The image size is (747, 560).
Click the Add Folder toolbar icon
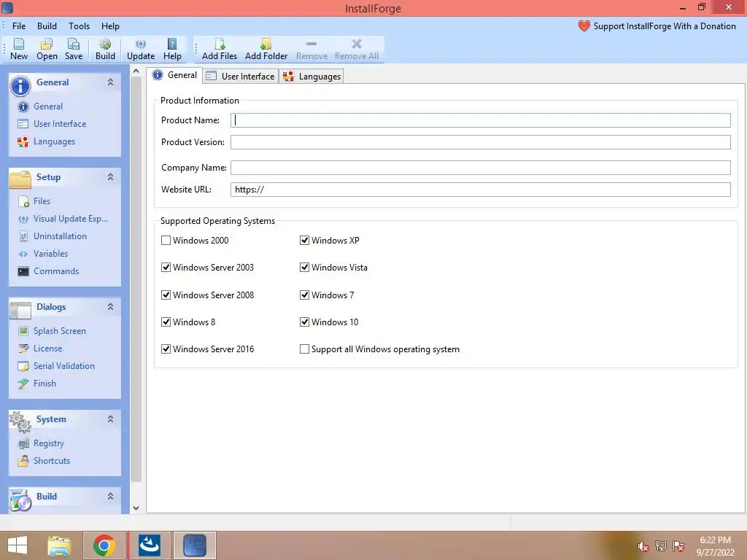266,49
